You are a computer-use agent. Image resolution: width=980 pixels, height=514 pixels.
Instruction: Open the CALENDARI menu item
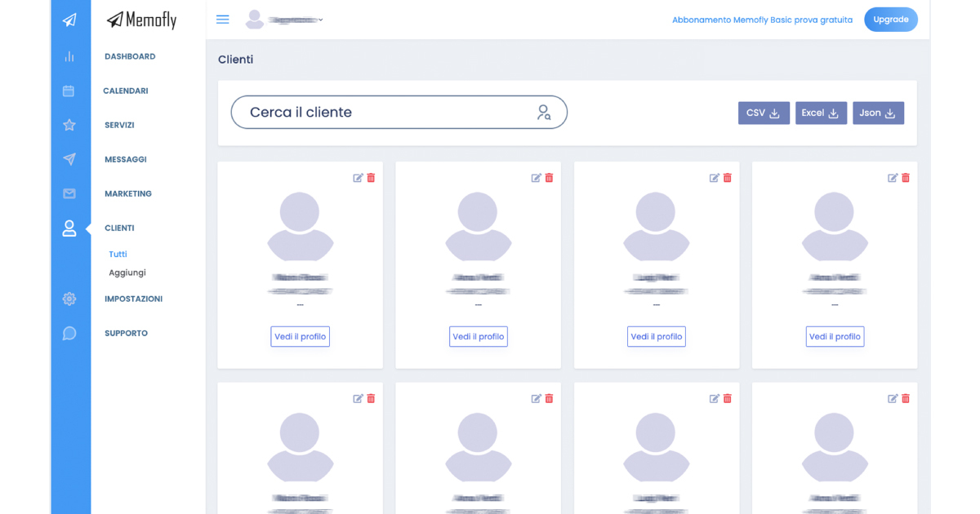[x=125, y=91]
